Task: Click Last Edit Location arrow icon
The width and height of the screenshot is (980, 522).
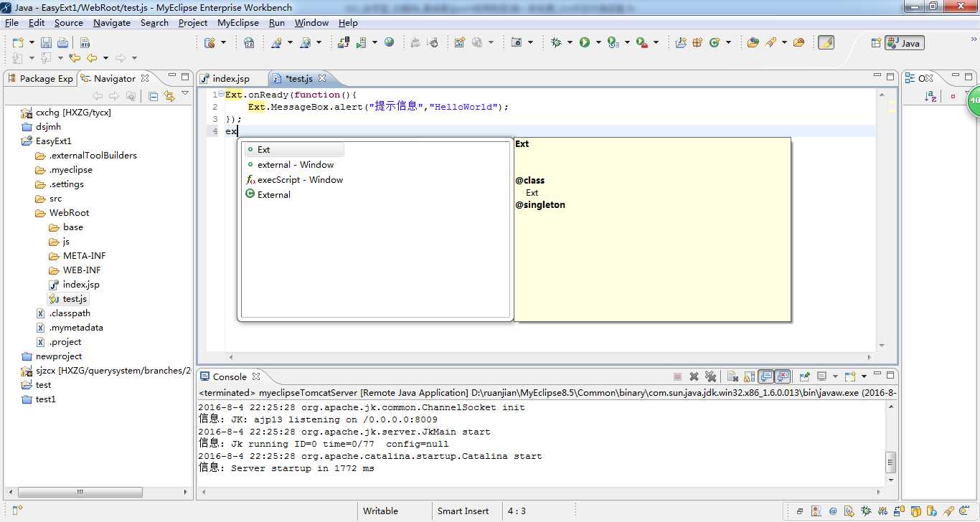Action: (x=74, y=58)
